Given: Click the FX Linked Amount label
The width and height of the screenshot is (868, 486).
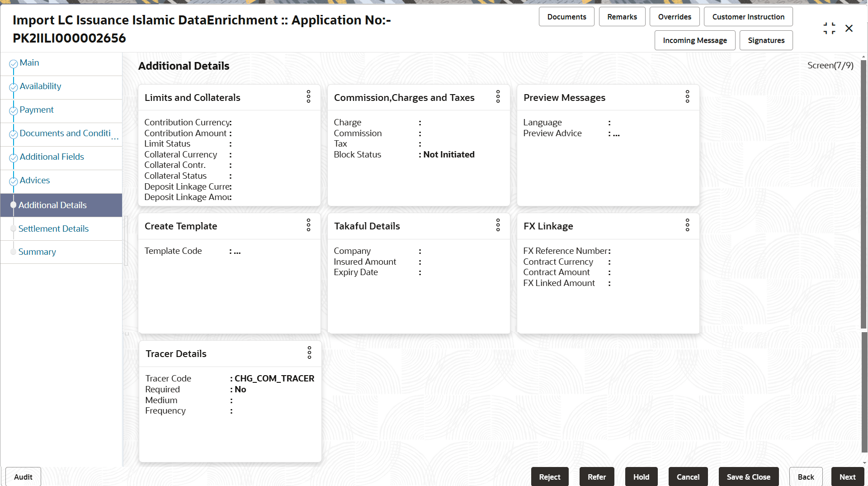Looking at the screenshot, I should pos(559,283).
